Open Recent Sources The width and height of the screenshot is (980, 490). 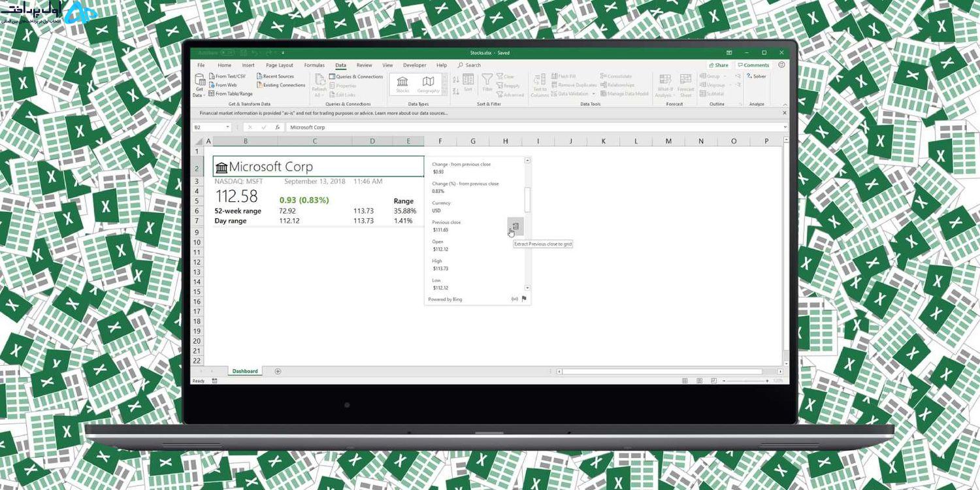point(275,76)
